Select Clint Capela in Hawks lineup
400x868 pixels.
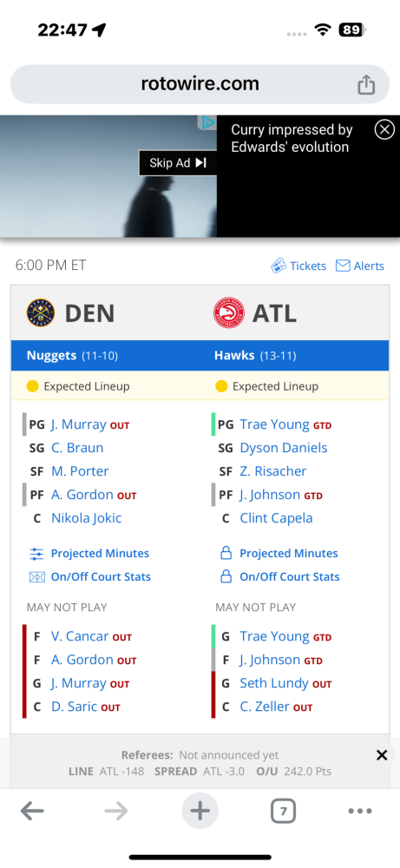tap(276, 518)
